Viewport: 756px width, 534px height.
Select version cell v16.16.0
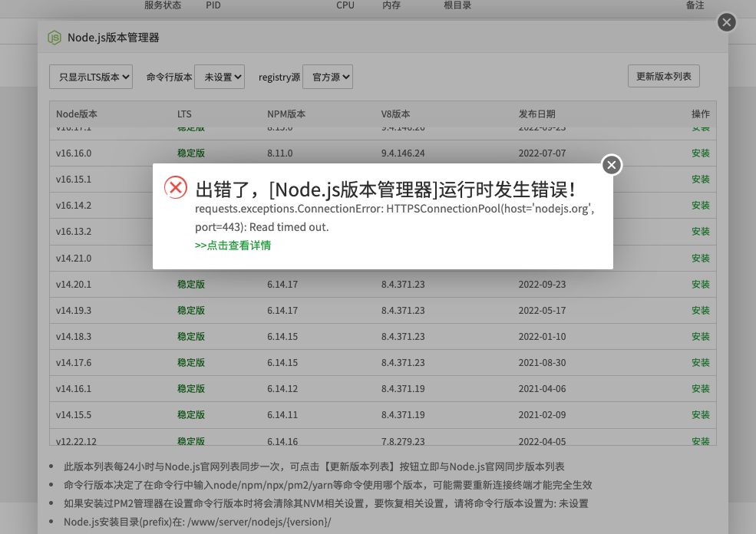tap(74, 153)
